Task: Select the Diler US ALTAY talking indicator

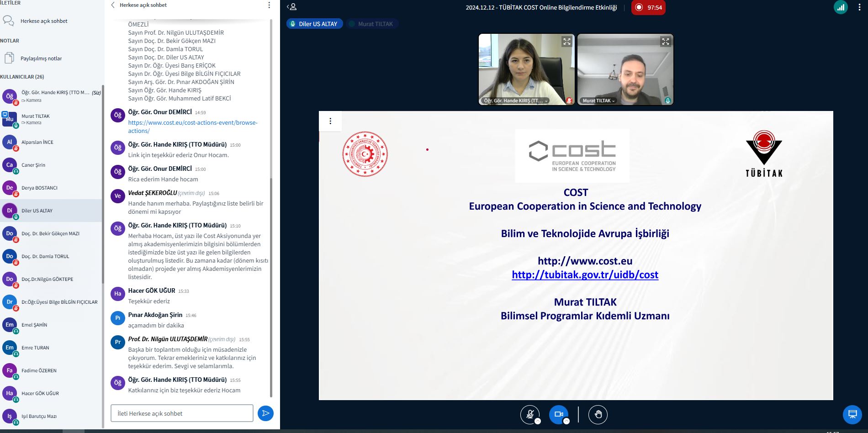Action: (x=314, y=24)
